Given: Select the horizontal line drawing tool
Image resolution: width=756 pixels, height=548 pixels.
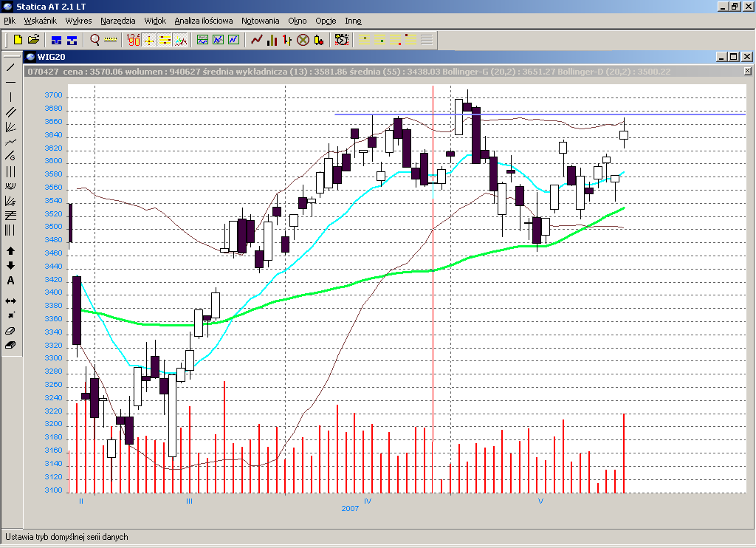Looking at the screenshot, I should click(x=10, y=83).
